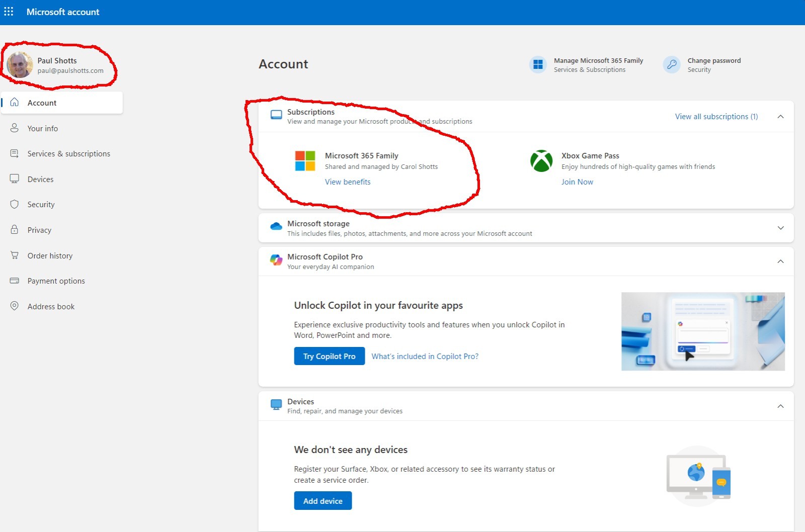Select Account in the sidebar menu
Image resolution: width=805 pixels, height=532 pixels.
[x=62, y=103]
